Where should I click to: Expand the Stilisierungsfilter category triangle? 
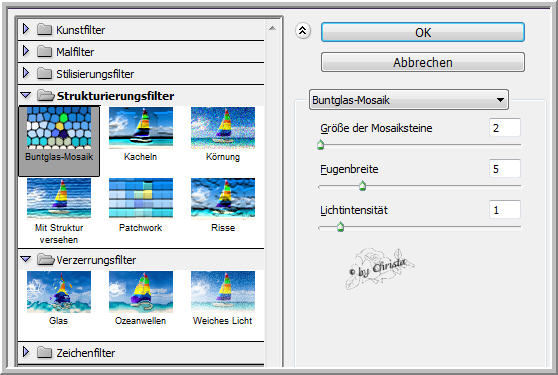pos(26,73)
